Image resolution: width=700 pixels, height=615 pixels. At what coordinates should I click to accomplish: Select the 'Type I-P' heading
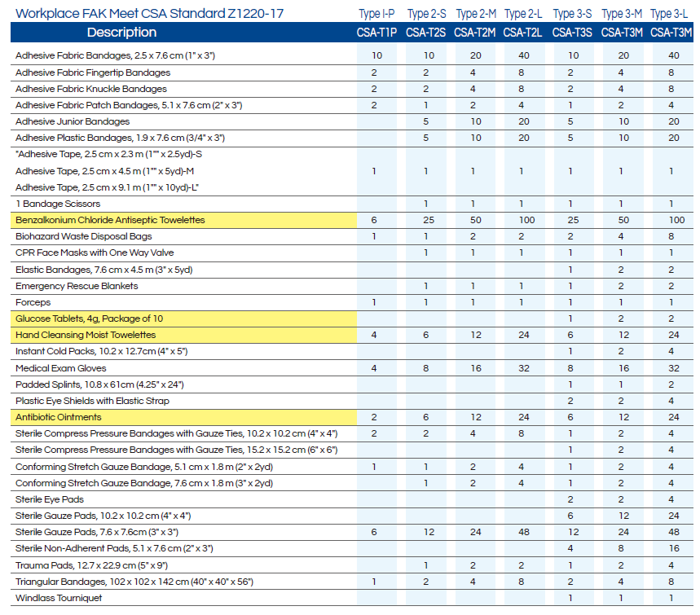click(x=376, y=14)
